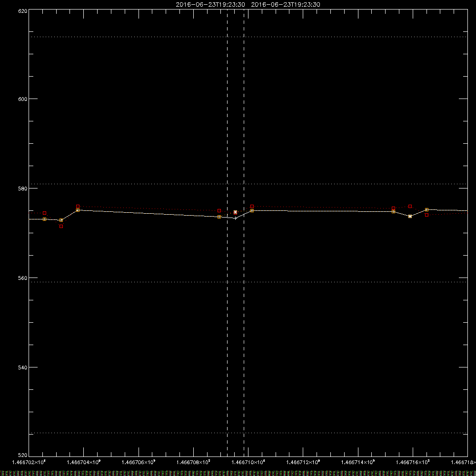Click the 1.466706×10⁹ x-axis label
Viewport: 476px width, 476px height.
(139, 462)
